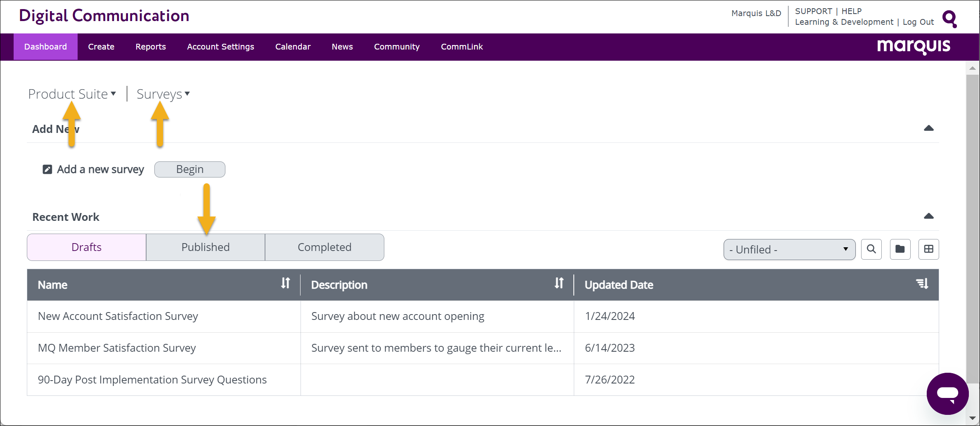Screen dimensions: 980x426
Task: Click the search icon beside Unfiled dropdown
Action: tap(871, 249)
